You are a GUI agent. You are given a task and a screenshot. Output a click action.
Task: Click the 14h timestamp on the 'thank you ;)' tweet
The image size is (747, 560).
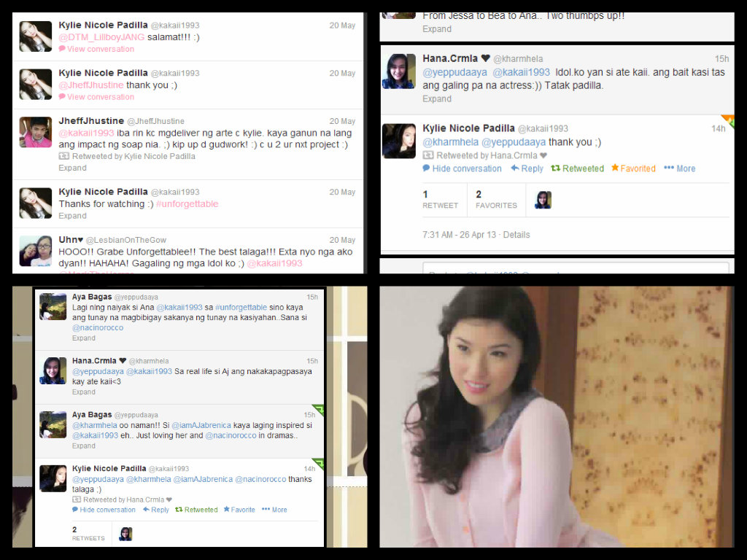click(718, 128)
